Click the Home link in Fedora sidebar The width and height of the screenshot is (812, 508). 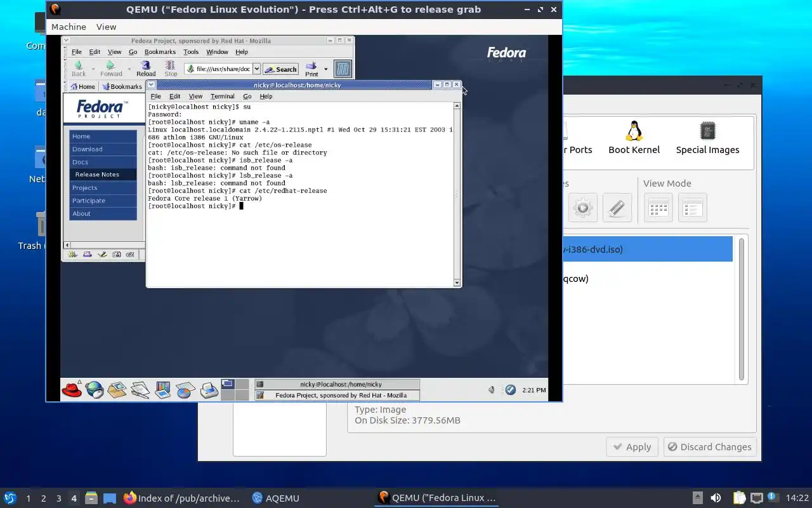(x=103, y=137)
